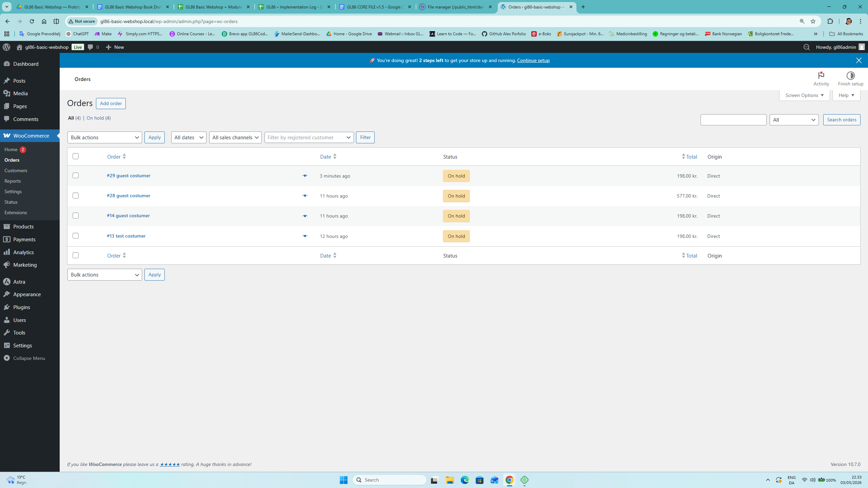Screen dimensions: 868x488
Task: Reload the page in Chrome
Action: pos(32,21)
